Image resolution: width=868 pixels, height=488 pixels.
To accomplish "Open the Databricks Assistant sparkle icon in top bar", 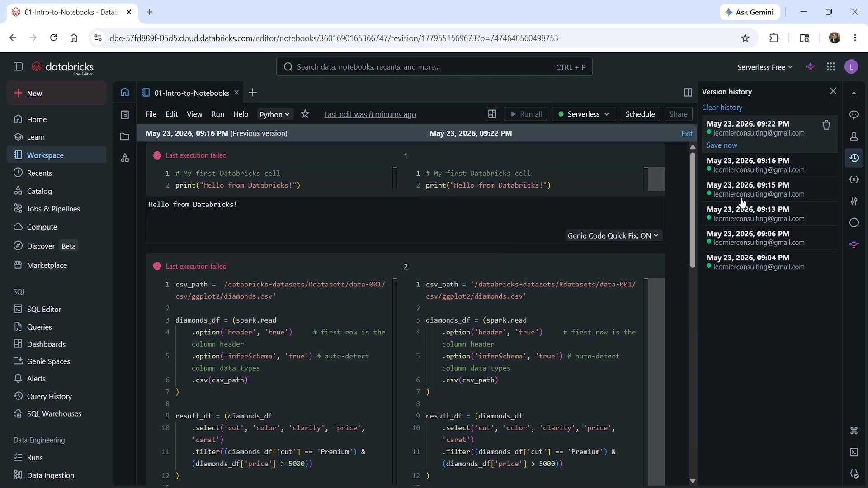I will (x=811, y=67).
